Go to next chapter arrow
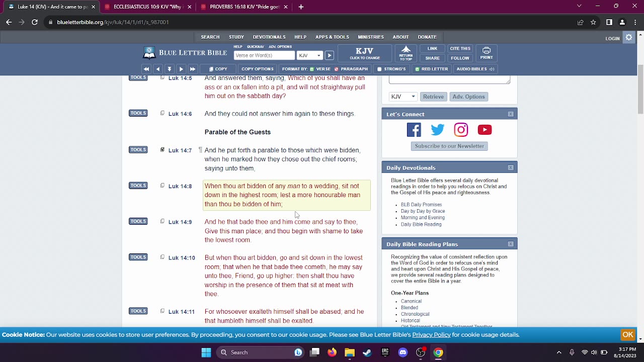 (x=181, y=69)
